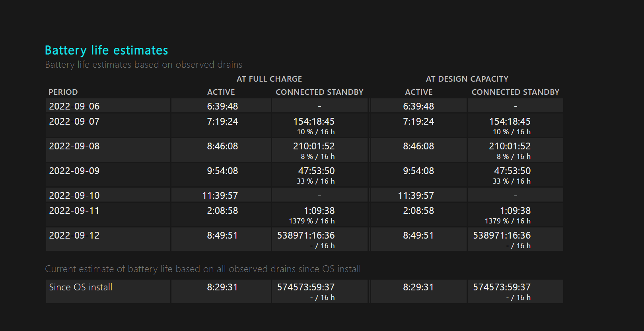Image resolution: width=644 pixels, height=331 pixels.
Task: Click design-capacity standby '47:53:50' for 2022-09-09
Action: 513,171
